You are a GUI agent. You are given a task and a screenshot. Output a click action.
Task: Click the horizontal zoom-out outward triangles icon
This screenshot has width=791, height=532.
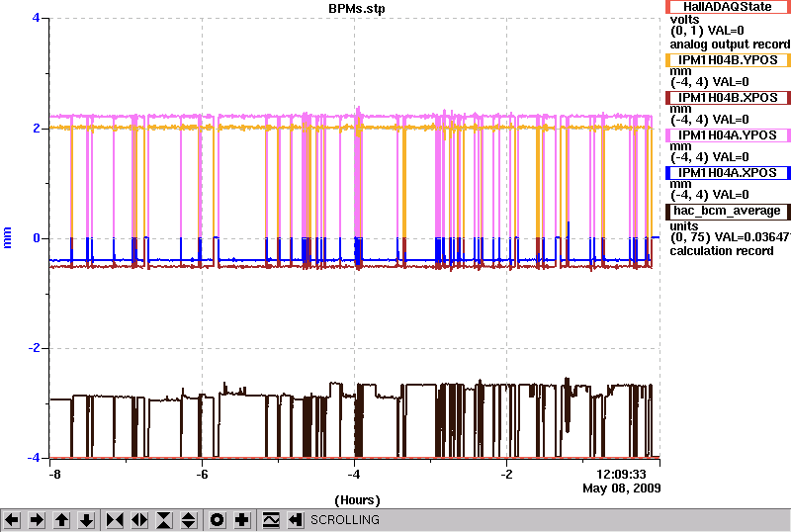[x=139, y=520]
